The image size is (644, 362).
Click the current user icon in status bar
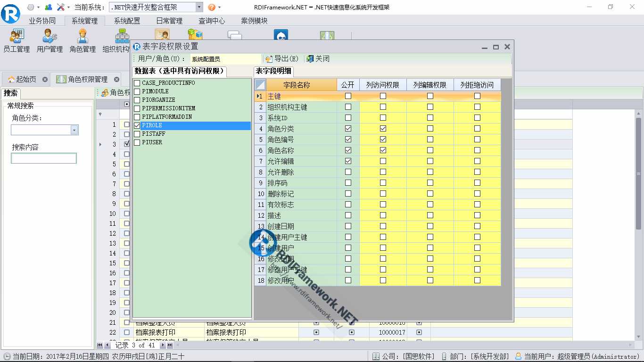click(519, 356)
